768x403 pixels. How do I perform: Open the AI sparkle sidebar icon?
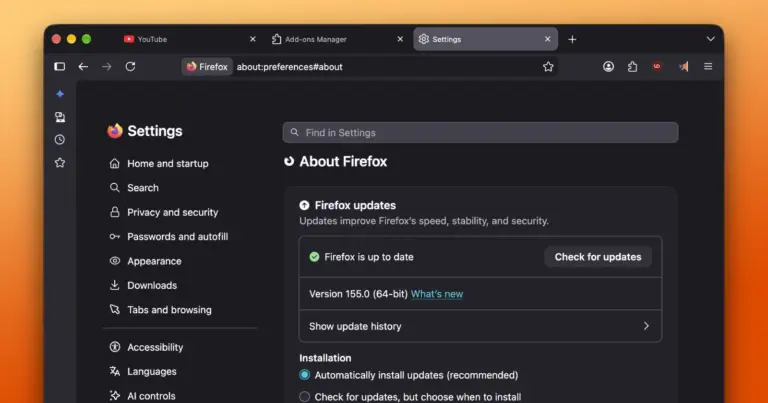(60, 94)
